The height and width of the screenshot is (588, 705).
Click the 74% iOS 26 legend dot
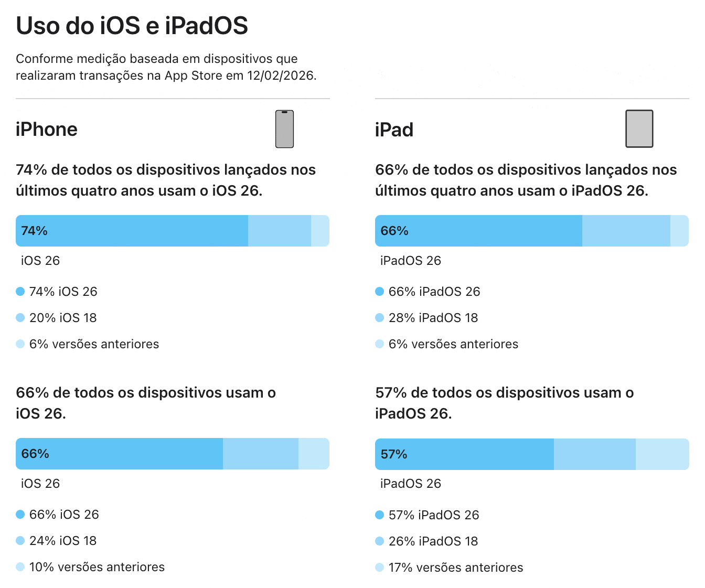20,292
